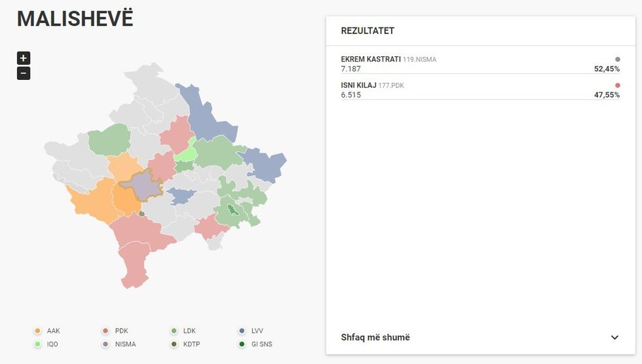Image resolution: width=642 pixels, height=364 pixels.
Task: Click the KDTP olive legend dot
Action: pos(174,344)
